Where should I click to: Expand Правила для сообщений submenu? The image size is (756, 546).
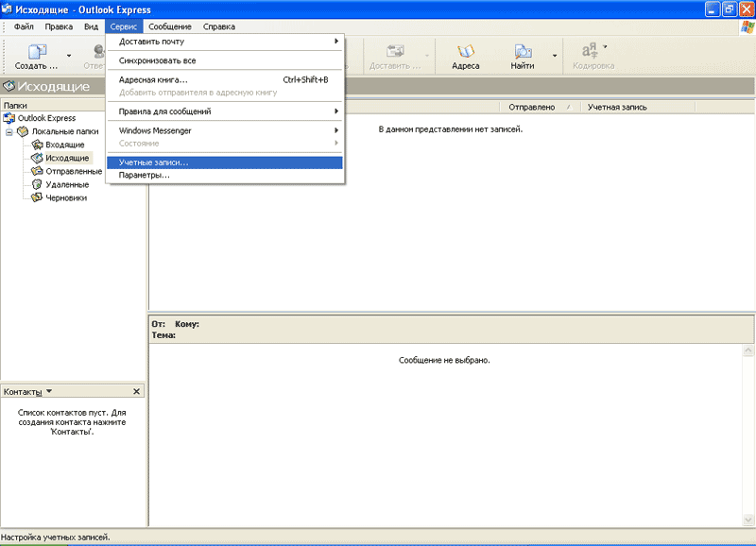[225, 111]
